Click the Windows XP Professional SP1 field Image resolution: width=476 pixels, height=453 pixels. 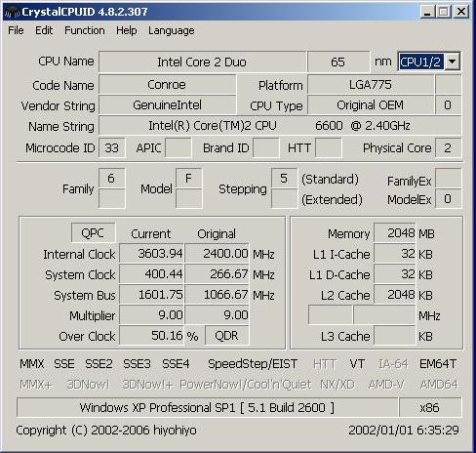[x=207, y=407]
